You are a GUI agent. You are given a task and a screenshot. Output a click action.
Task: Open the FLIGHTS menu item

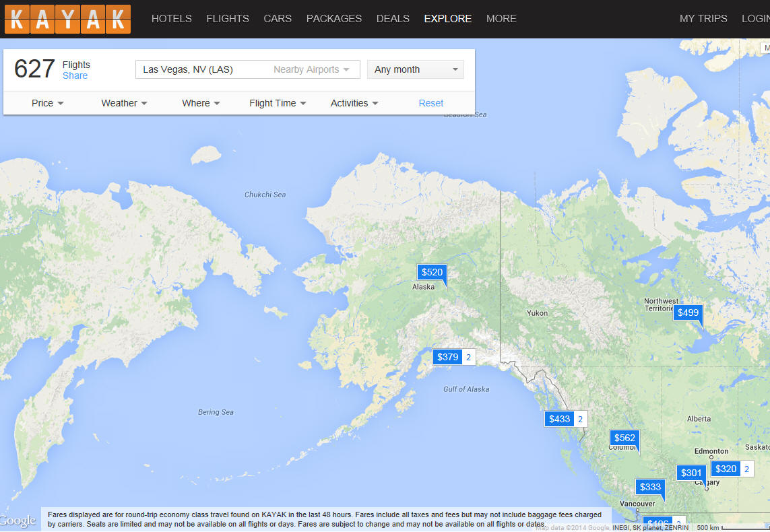click(228, 19)
